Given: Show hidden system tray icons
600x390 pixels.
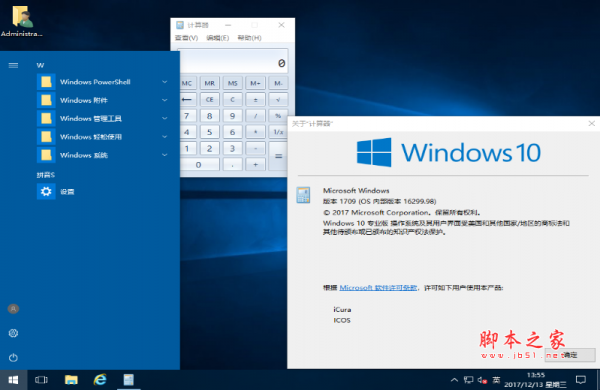Looking at the screenshot, I should tap(454, 380).
